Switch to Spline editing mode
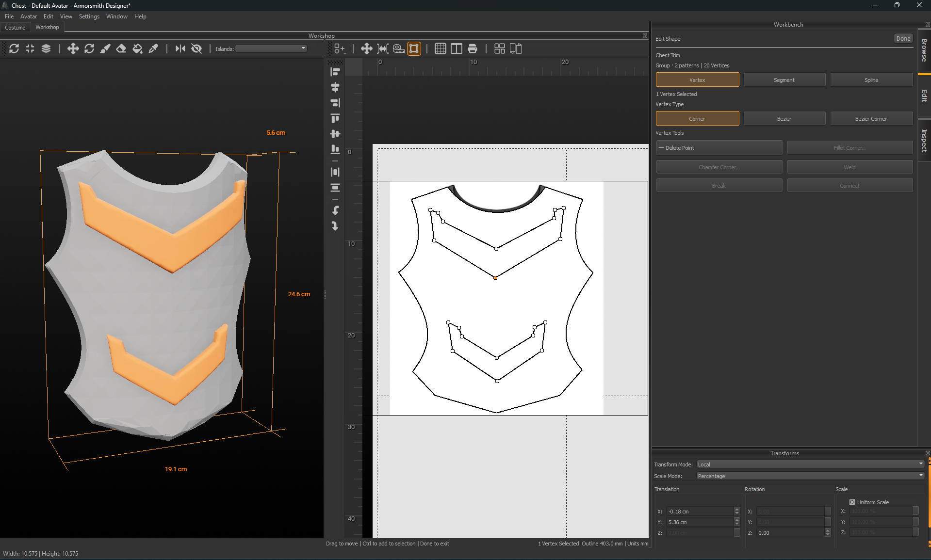 (x=871, y=80)
